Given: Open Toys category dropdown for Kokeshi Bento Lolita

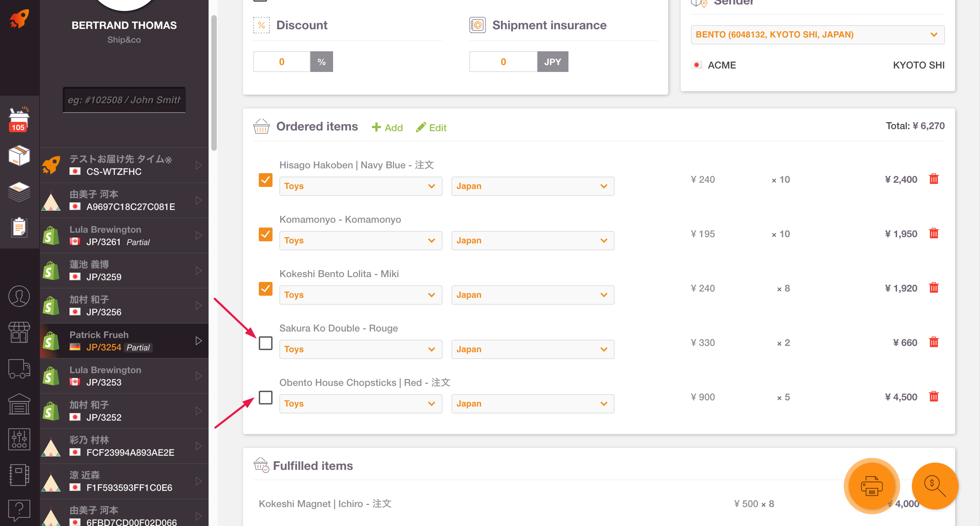Looking at the screenshot, I should click(x=361, y=295).
